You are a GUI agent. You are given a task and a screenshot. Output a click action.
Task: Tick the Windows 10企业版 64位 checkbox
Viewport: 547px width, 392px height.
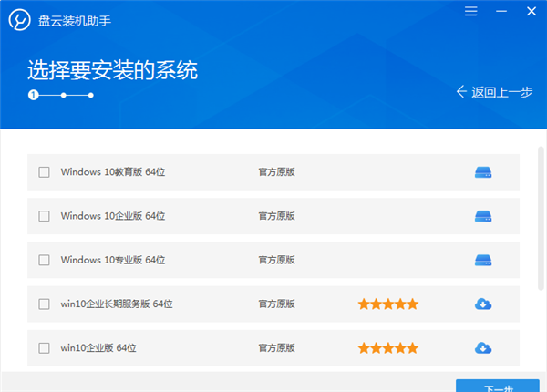click(x=44, y=216)
